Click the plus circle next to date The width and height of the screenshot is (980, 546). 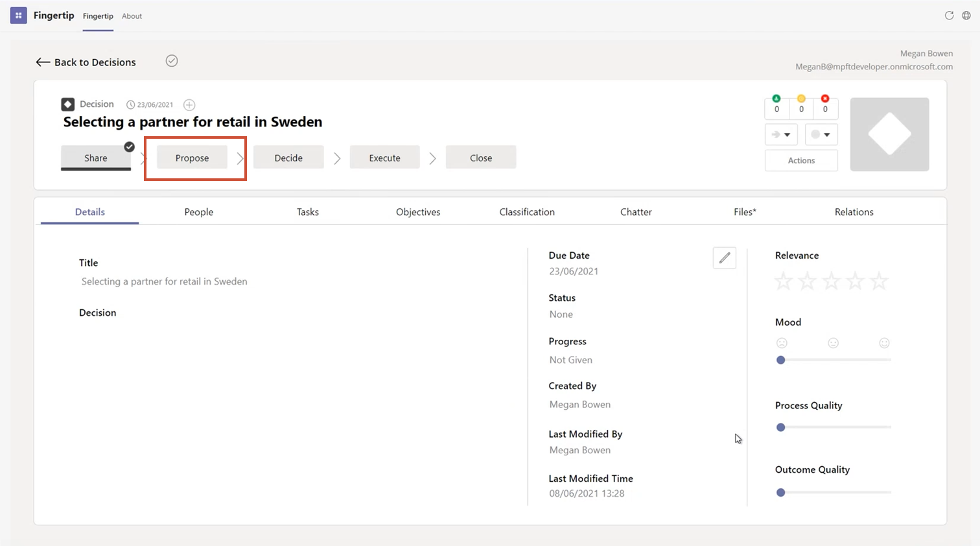click(189, 105)
